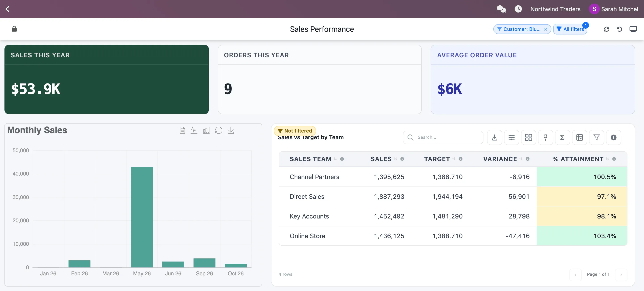
Task: Open Monthly Sales document view icon
Action: pyautogui.click(x=182, y=130)
